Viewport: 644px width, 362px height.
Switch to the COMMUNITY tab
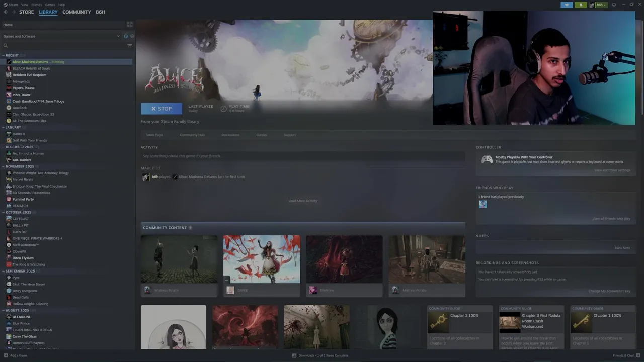pyautogui.click(x=76, y=12)
